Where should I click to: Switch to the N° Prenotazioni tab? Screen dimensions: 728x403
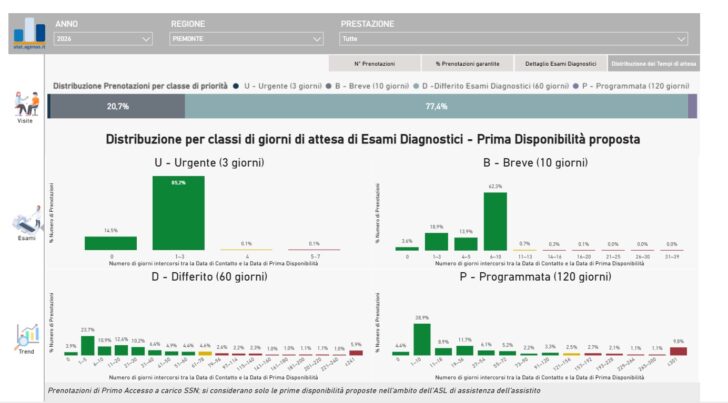point(375,64)
